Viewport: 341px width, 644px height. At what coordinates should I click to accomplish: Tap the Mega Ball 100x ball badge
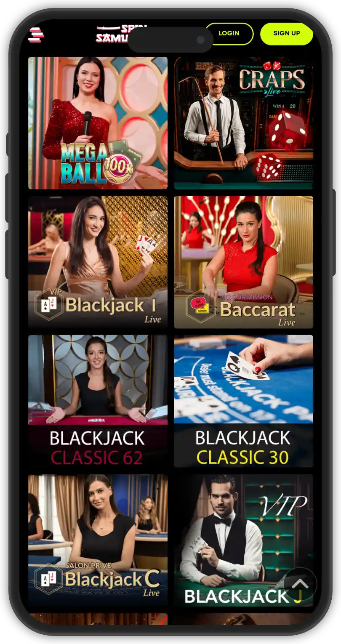point(120,168)
